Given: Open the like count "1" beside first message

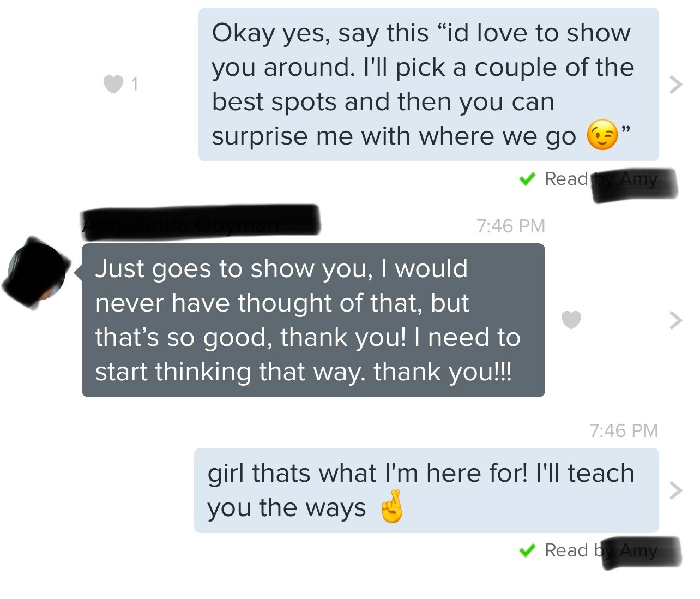Looking at the screenshot, I should [x=135, y=84].
